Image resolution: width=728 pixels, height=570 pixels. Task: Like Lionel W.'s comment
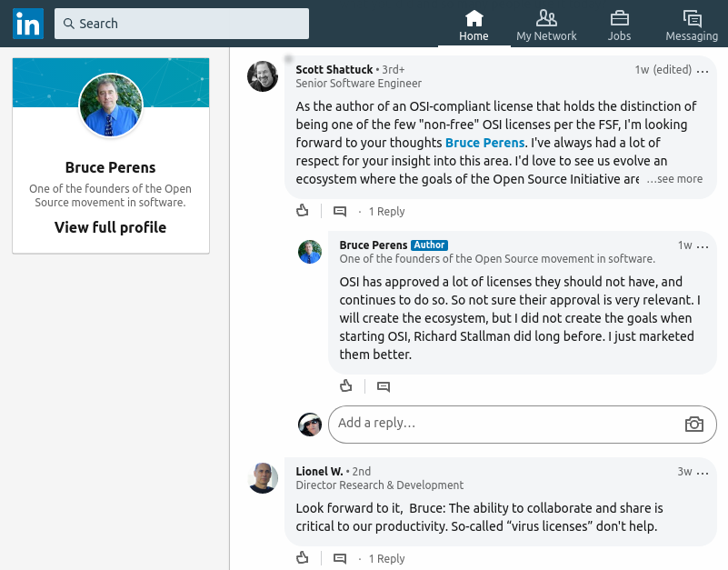(x=303, y=558)
